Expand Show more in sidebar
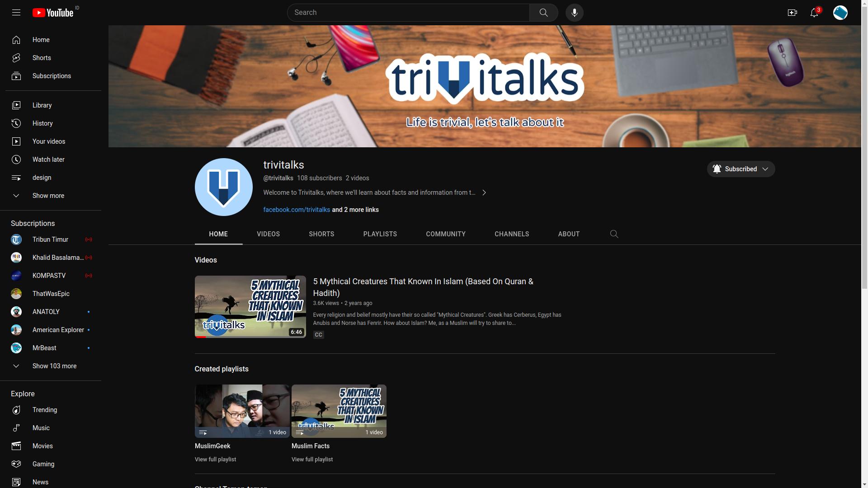This screenshot has height=488, width=868. [x=48, y=196]
